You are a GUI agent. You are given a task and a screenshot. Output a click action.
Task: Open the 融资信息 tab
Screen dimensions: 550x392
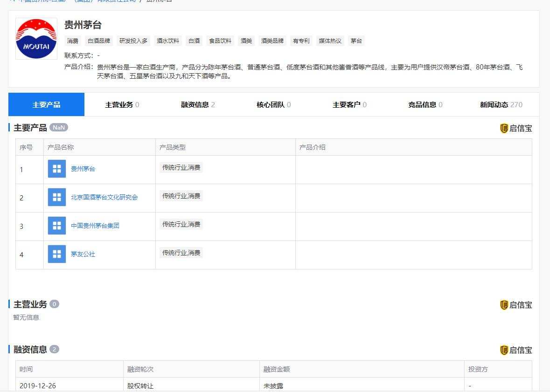point(198,104)
